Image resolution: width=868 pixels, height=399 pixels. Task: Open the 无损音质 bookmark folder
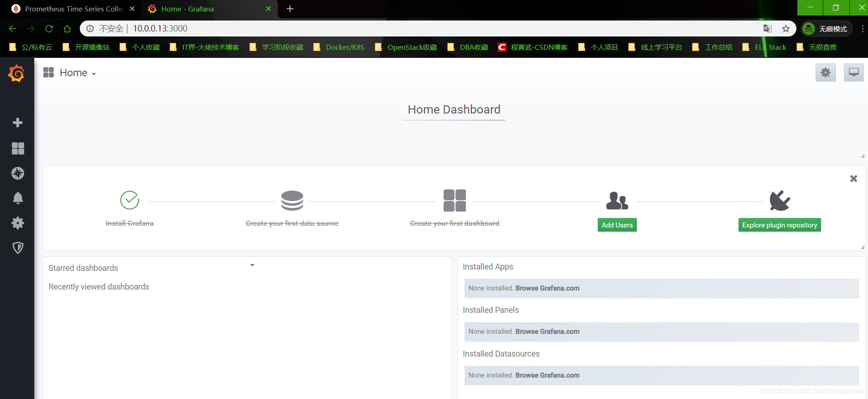tap(816, 47)
